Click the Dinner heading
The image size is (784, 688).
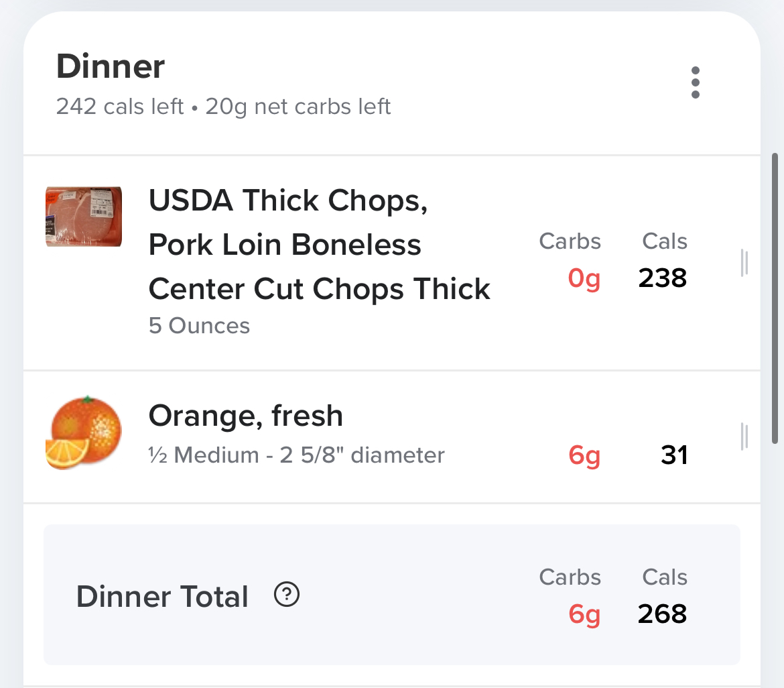[x=111, y=66]
